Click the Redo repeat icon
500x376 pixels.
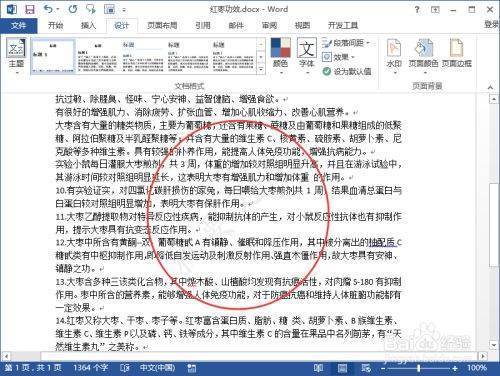point(73,9)
